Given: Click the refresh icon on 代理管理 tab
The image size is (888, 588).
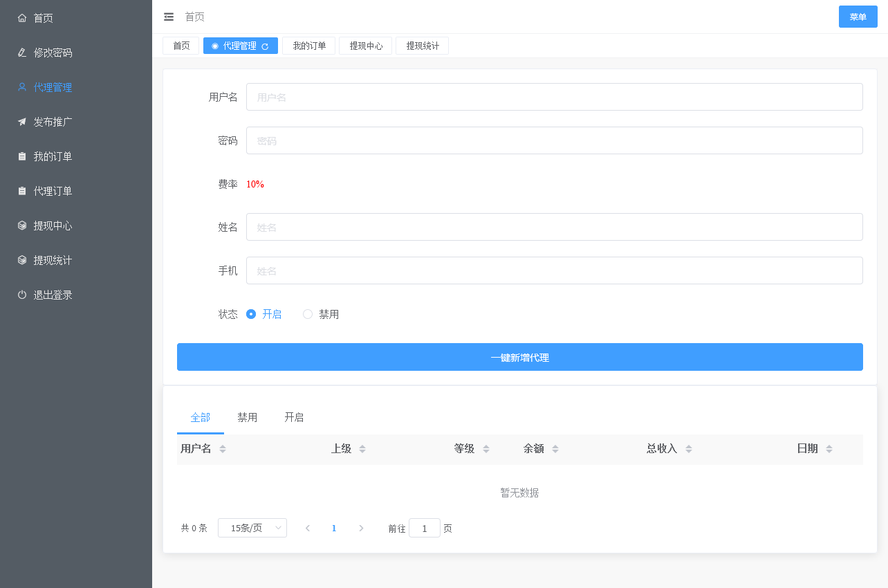Looking at the screenshot, I should (265, 46).
